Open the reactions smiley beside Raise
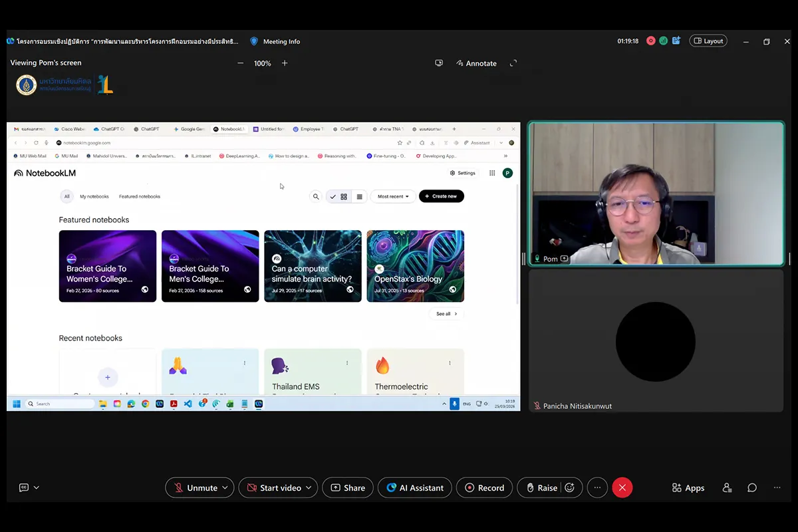 click(570, 487)
